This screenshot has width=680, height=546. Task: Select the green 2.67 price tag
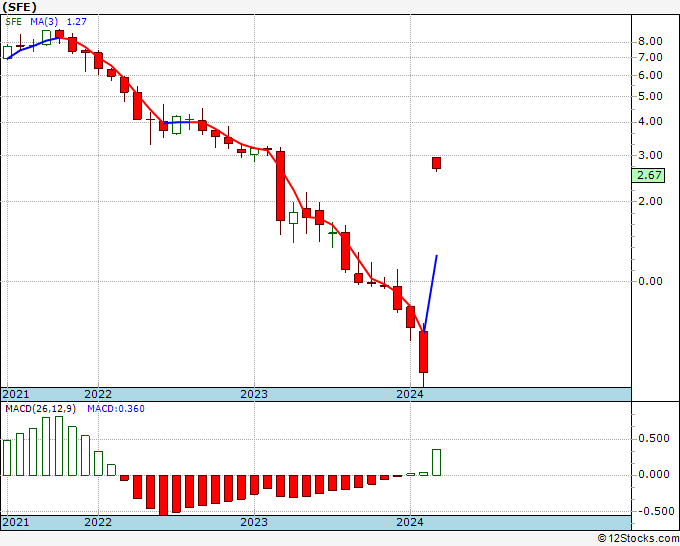click(x=648, y=176)
